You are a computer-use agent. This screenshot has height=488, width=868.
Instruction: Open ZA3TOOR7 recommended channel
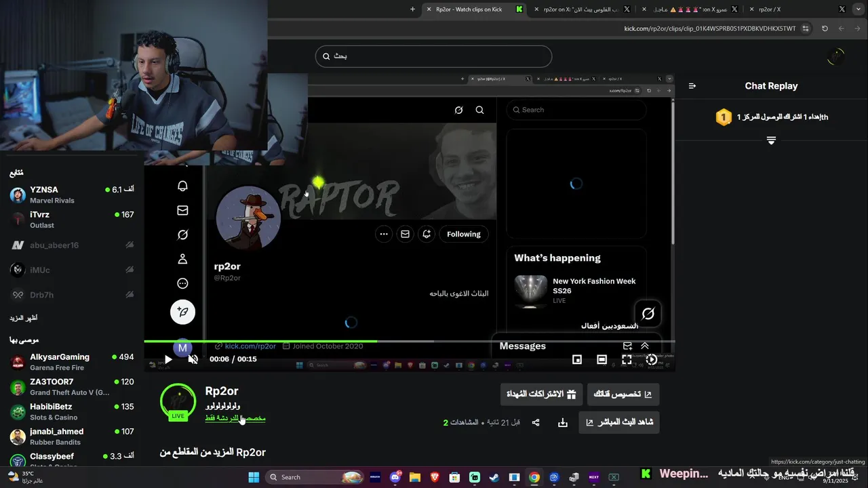[x=72, y=387]
